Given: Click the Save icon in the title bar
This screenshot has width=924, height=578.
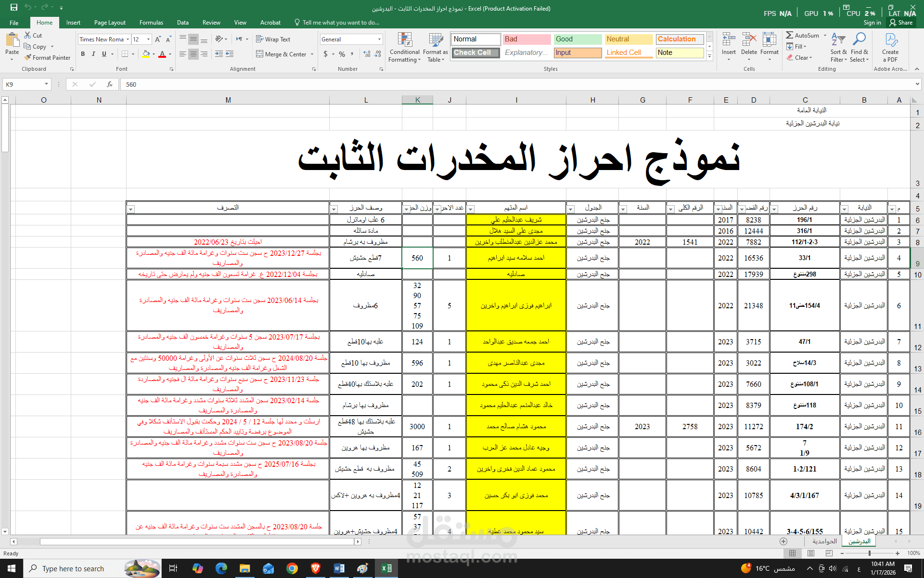Looking at the screenshot, I should pyautogui.click(x=14, y=7).
